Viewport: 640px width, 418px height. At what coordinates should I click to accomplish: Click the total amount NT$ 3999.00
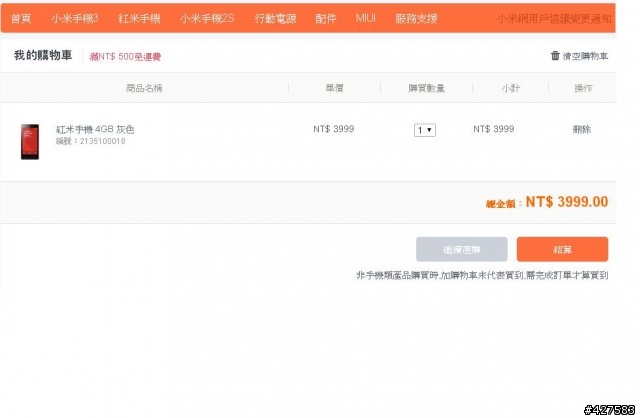point(567,202)
